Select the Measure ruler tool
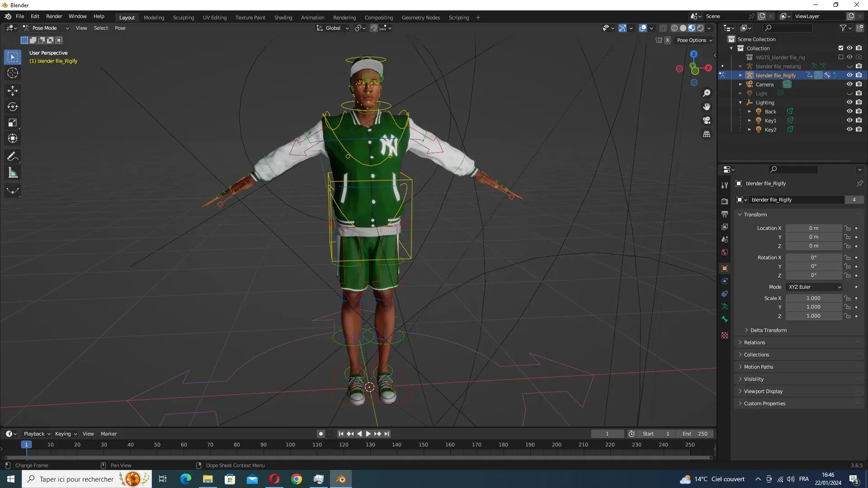 tap(13, 173)
